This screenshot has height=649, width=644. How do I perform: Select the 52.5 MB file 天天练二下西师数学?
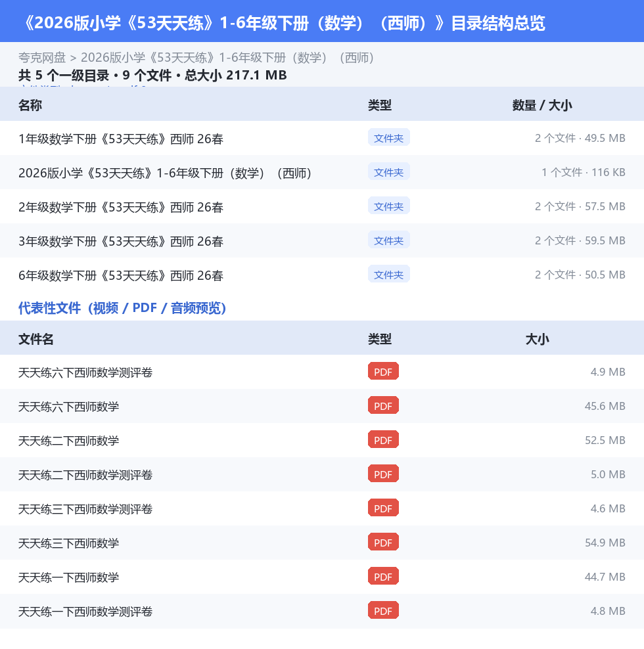tap(69, 441)
